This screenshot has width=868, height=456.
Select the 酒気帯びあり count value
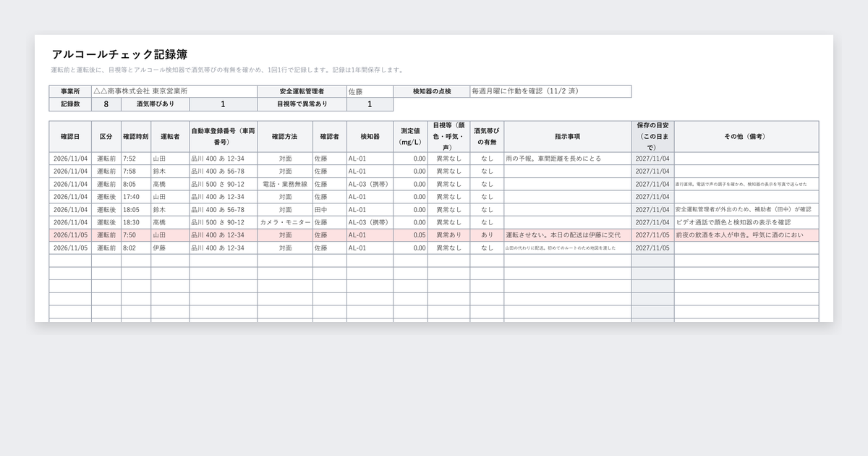[x=224, y=104]
